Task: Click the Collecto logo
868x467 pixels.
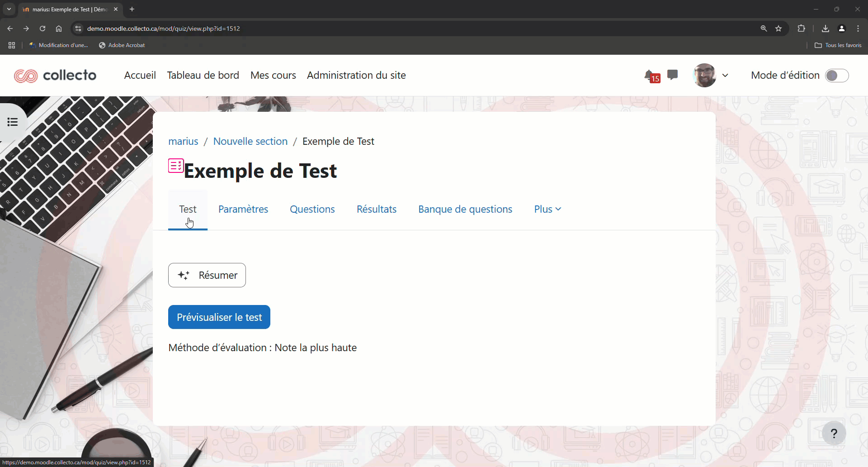Action: [55, 76]
